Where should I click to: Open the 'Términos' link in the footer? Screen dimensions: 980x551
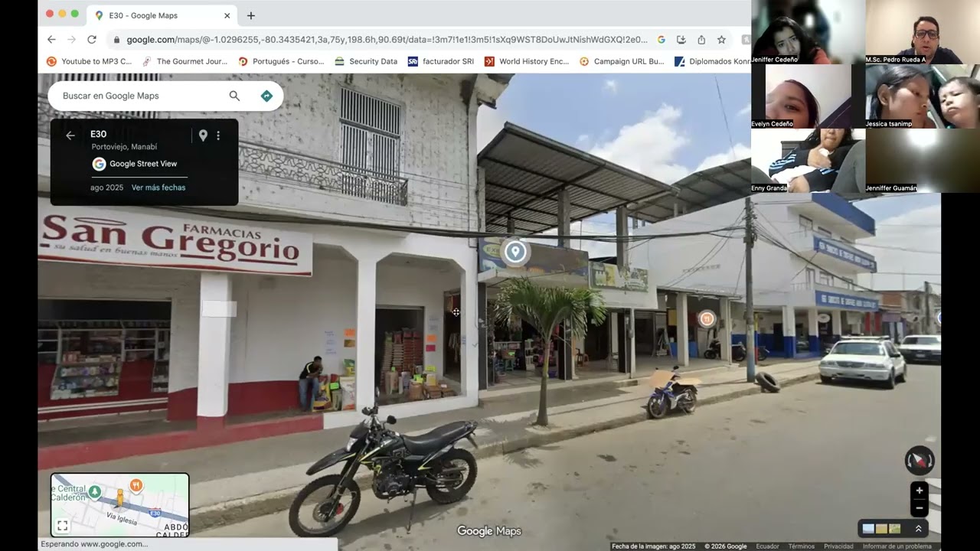click(x=802, y=546)
